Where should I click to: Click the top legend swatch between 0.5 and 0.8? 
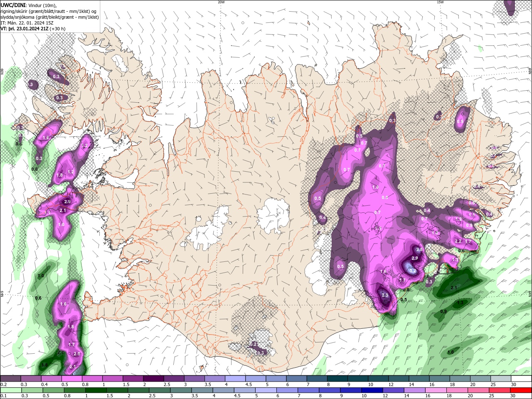point(72,378)
